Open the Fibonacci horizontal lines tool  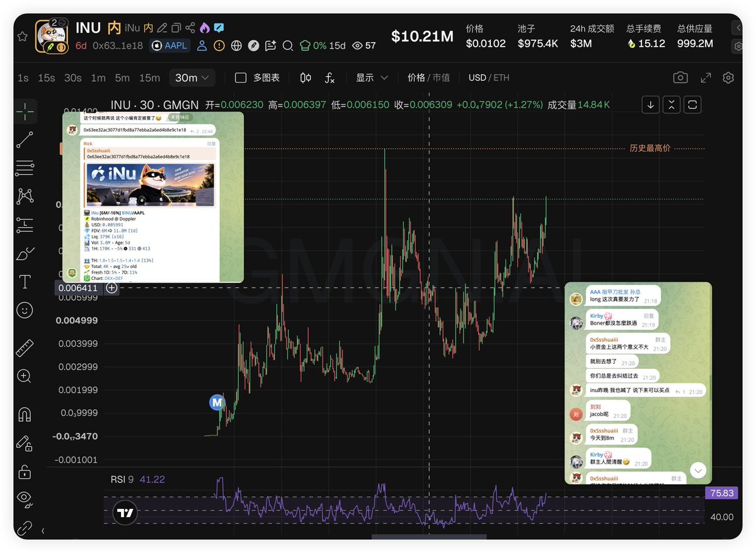[25, 168]
